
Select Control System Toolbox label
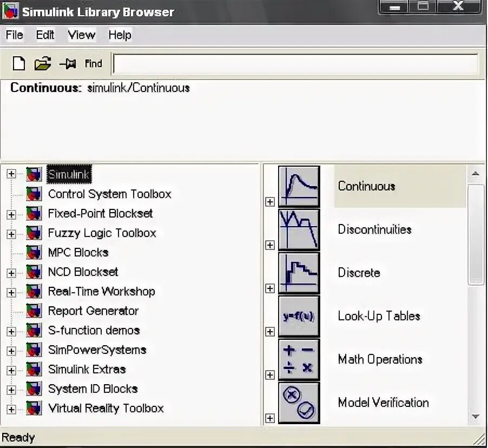(x=109, y=194)
